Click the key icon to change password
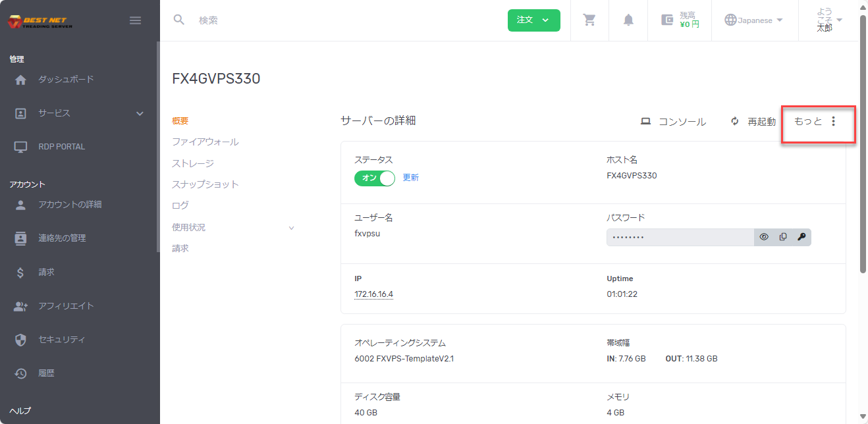 click(x=801, y=236)
